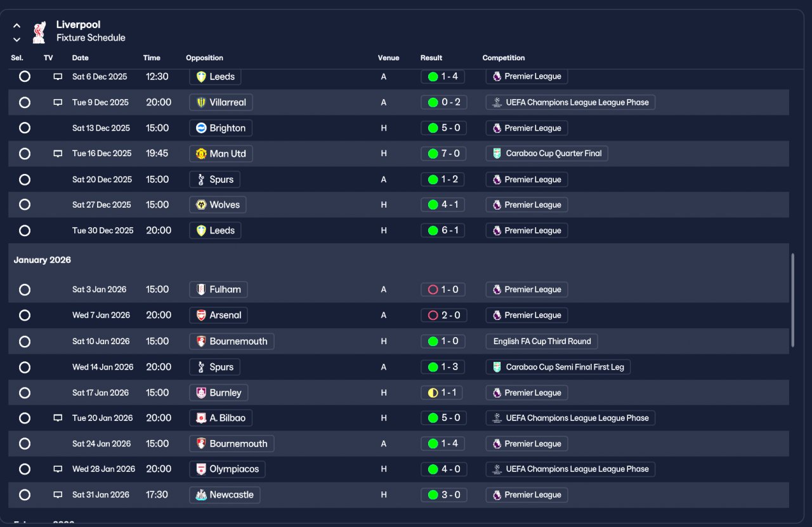Screen dimensions: 812x527
Task: Go to next team with down chevron
Action: coord(17,39)
